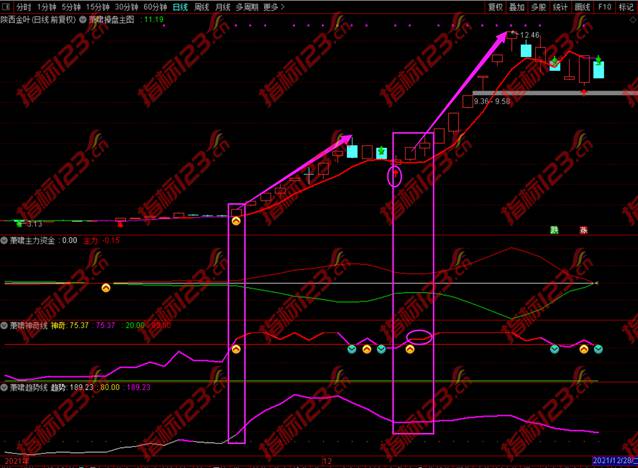Open the 画线 drawing tools

point(583,6)
